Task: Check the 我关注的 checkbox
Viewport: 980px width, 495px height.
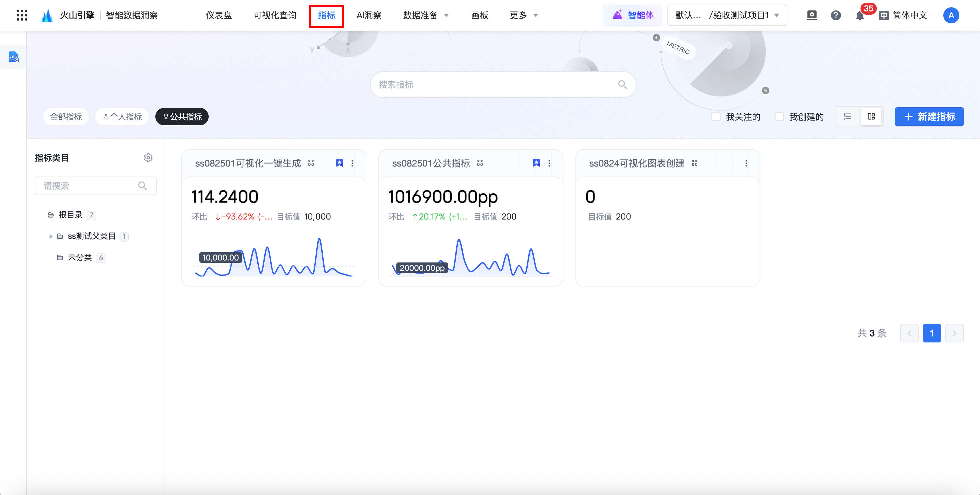Action: point(716,117)
